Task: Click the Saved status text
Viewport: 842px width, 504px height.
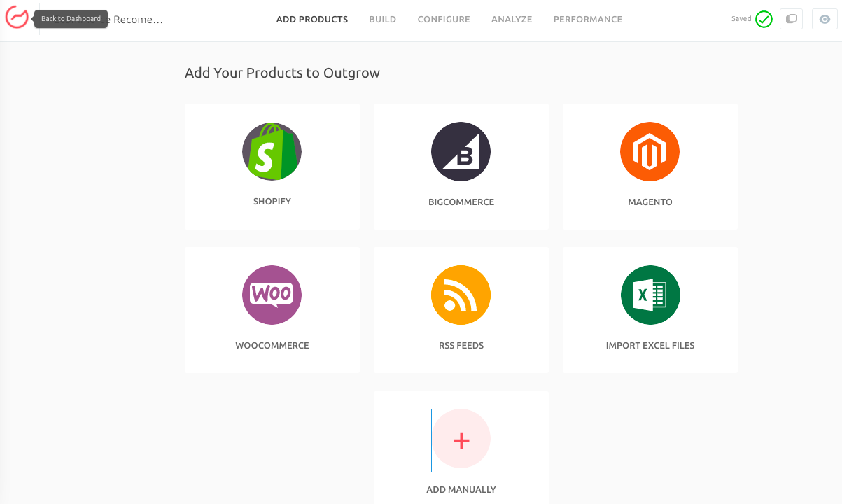Action: tap(741, 19)
